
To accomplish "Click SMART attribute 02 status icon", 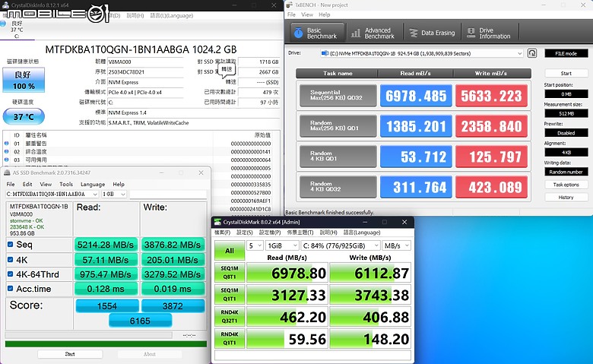I will click(6, 151).
